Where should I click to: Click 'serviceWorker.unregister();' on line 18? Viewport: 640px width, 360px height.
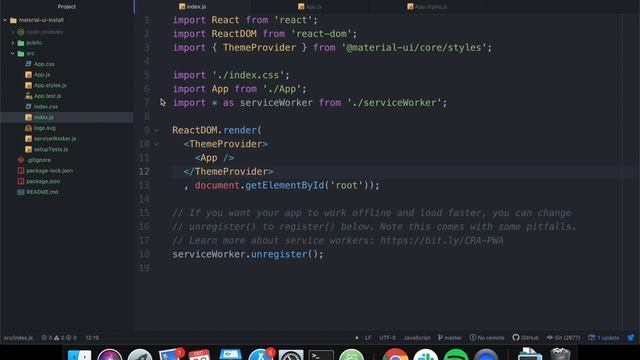tap(248, 254)
